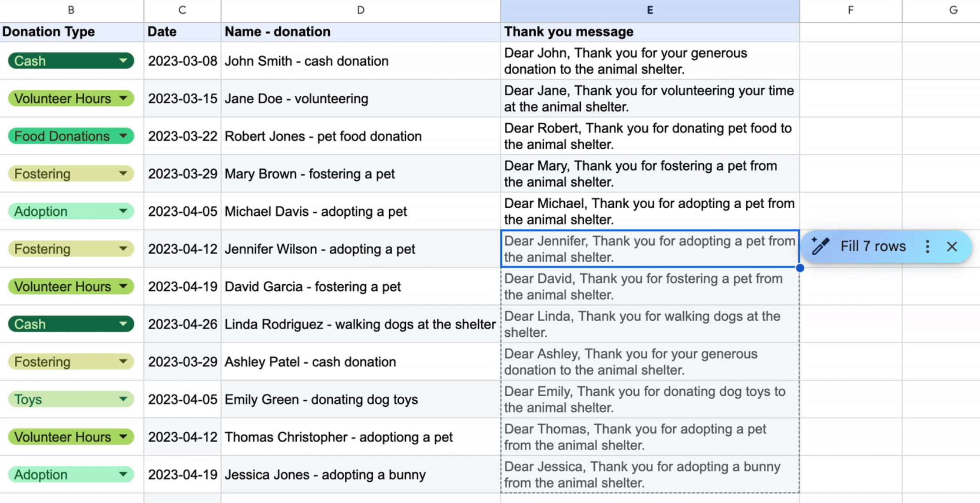Select date cell 2023-03-22
This screenshot has width=980, height=503.
tap(182, 136)
